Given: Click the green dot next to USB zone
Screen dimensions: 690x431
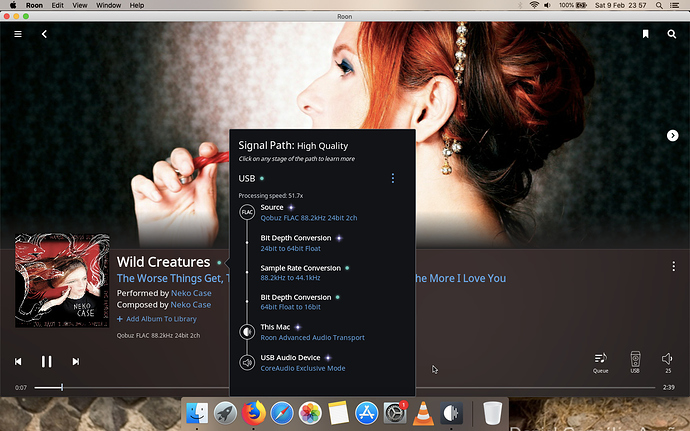Looking at the screenshot, I should (262, 178).
